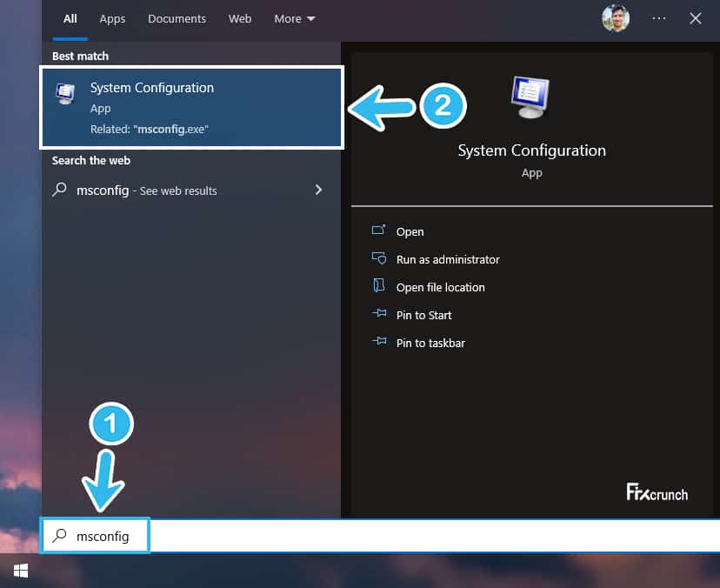
Task: Select the Web search tab
Action: point(240,19)
